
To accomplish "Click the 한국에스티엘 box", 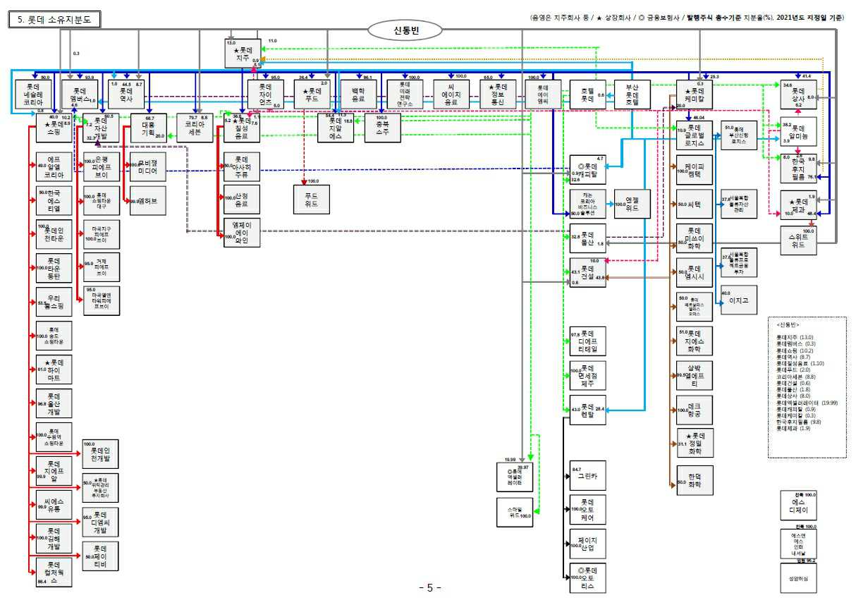I will click(54, 201).
